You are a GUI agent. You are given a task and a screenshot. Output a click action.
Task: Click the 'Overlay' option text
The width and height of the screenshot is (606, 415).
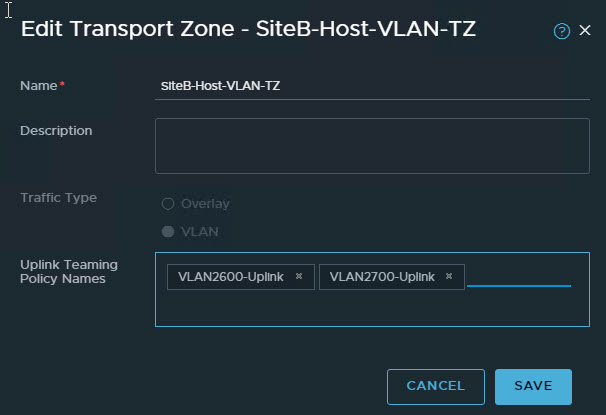(205, 204)
